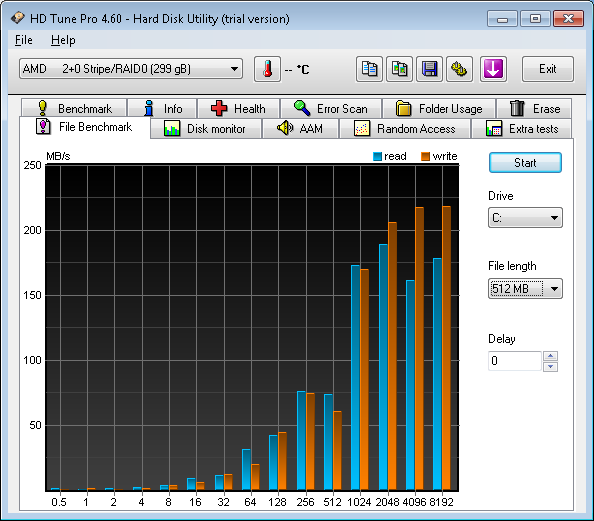The height and width of the screenshot is (521, 594).
Task: Open the Random Access tab
Action: [x=405, y=129]
